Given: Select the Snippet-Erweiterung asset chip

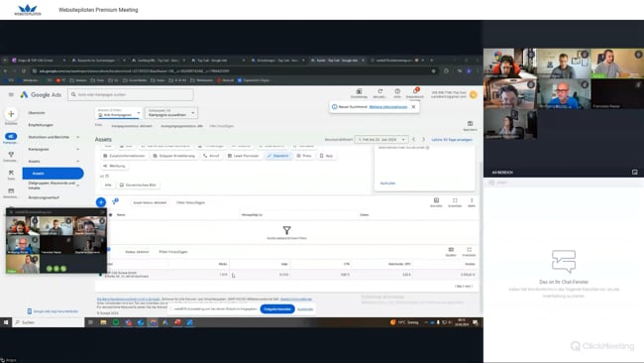Looking at the screenshot, I should [x=173, y=156].
